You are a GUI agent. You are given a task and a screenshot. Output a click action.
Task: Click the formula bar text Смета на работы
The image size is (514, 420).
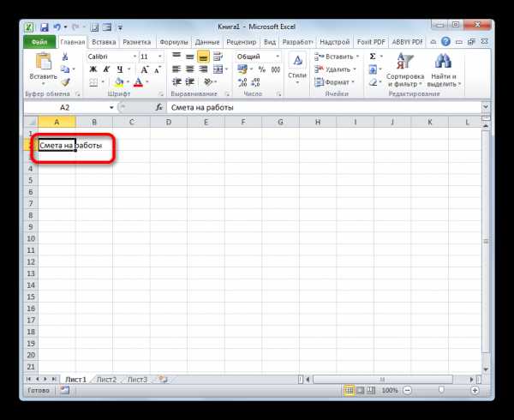coord(202,107)
